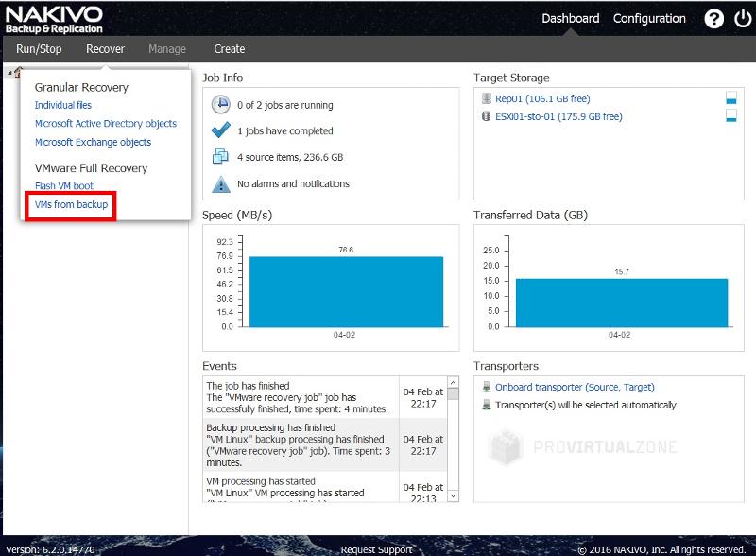
Task: Click the automatic transporter selection icon
Action: pyautogui.click(x=487, y=405)
